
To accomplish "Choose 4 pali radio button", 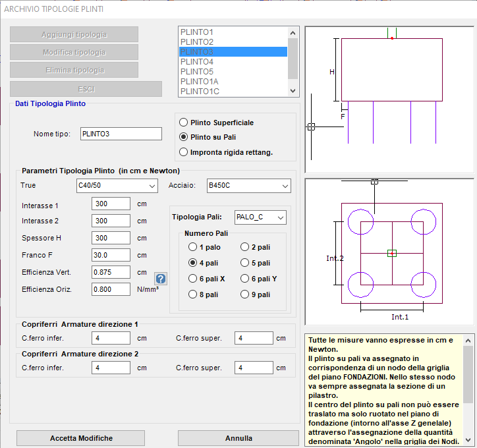I will point(203,263).
